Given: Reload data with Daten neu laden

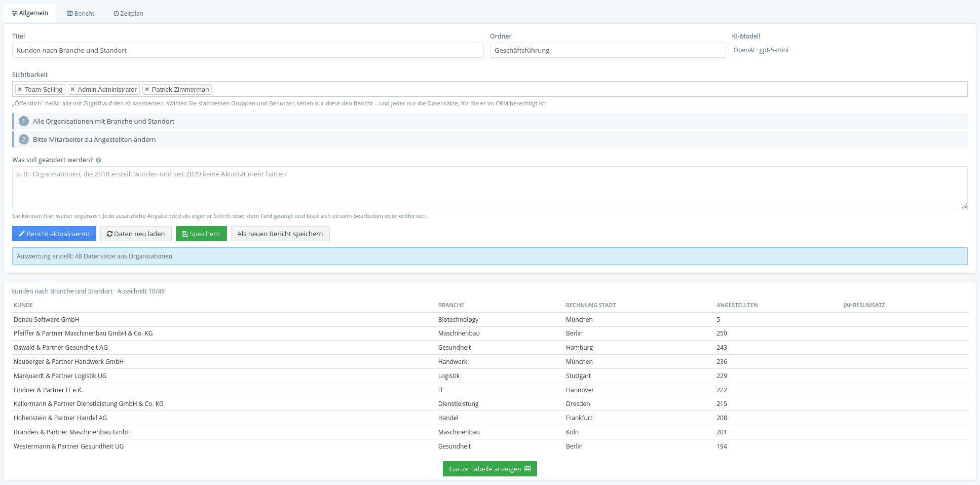Looking at the screenshot, I should click(x=136, y=234).
